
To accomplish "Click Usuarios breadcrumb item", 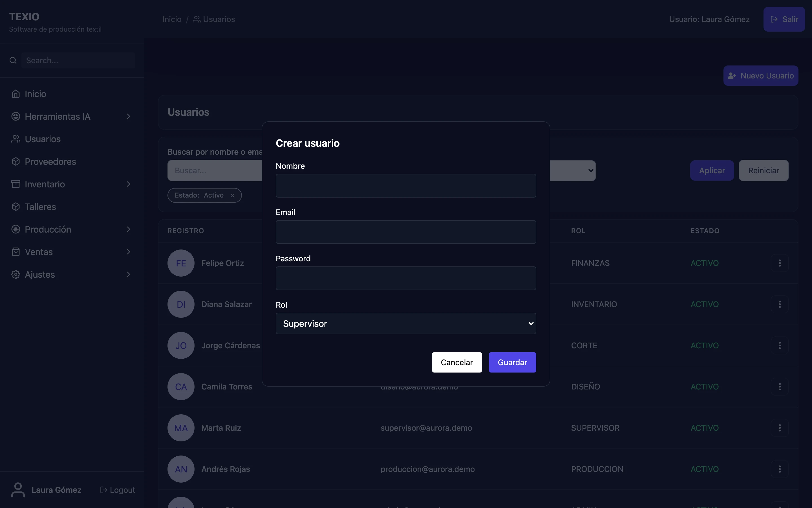I will 214,19.
